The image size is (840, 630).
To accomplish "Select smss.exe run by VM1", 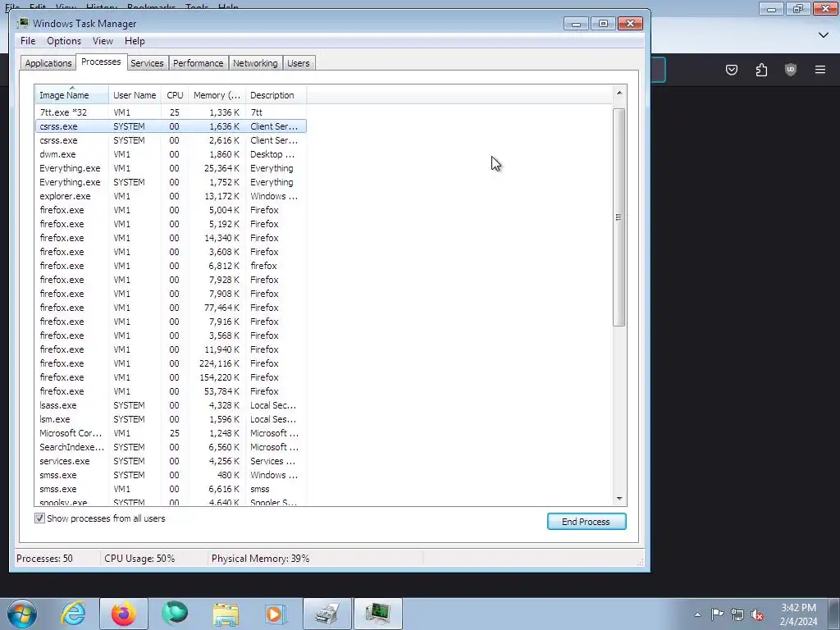I will tap(171, 489).
